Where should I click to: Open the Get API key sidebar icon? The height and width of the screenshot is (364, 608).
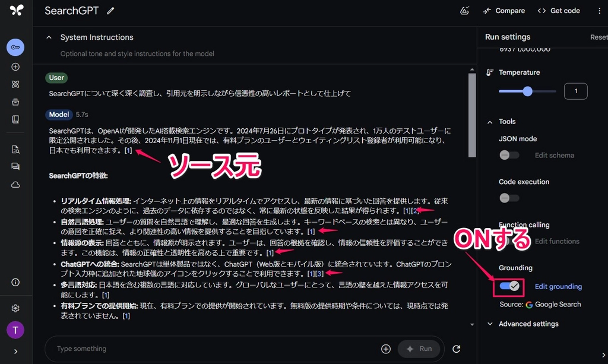15,48
